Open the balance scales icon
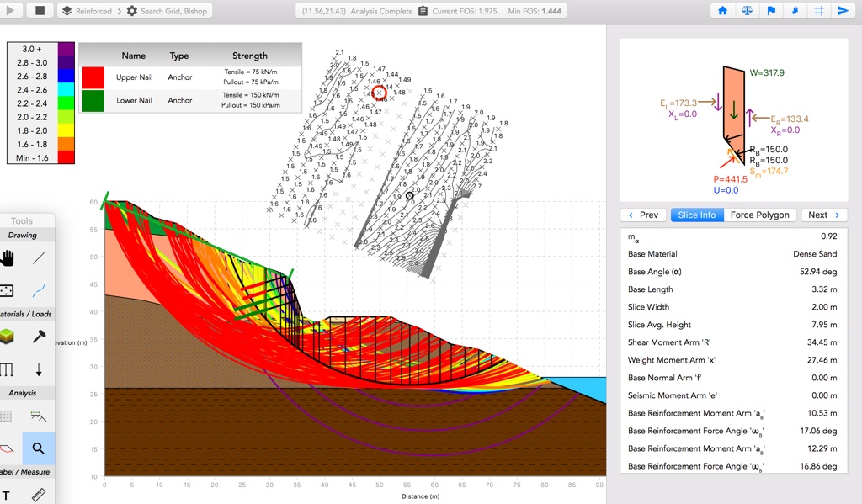This screenshot has width=862, height=504. click(x=747, y=10)
